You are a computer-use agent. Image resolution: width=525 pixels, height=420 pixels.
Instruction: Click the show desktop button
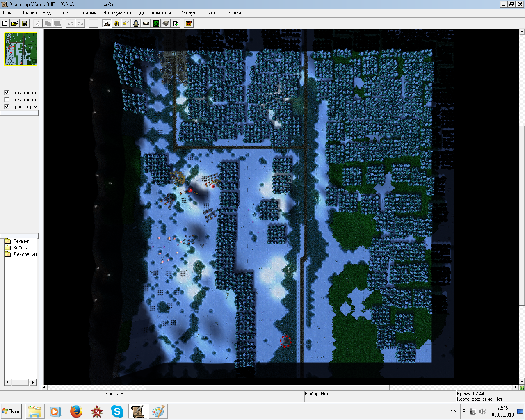click(x=520, y=411)
